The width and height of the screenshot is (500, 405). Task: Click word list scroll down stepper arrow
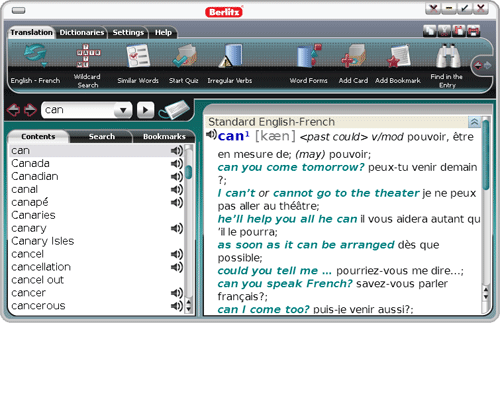[x=189, y=310]
